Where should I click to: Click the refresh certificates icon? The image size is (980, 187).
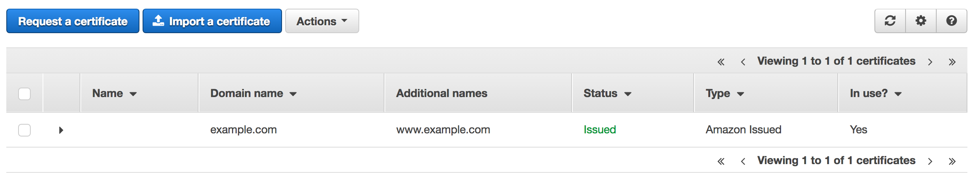[x=890, y=21]
